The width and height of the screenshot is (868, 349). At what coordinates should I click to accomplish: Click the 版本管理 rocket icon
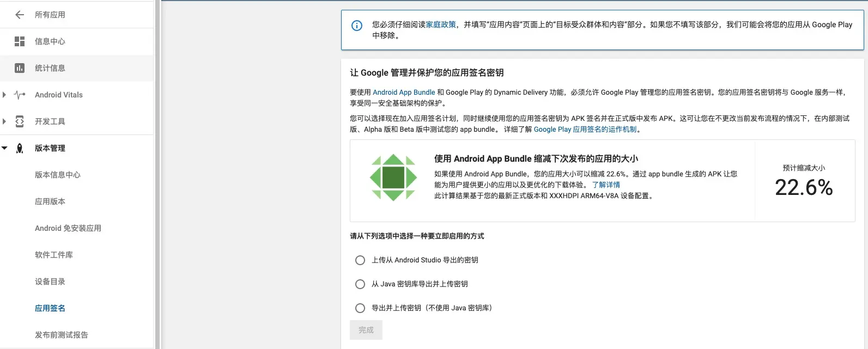point(20,148)
